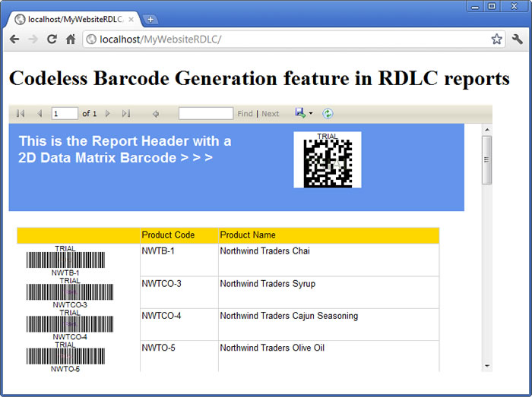This screenshot has height=397, width=532.
Task: Reload the page with the refresh icon
Action: [x=52, y=39]
